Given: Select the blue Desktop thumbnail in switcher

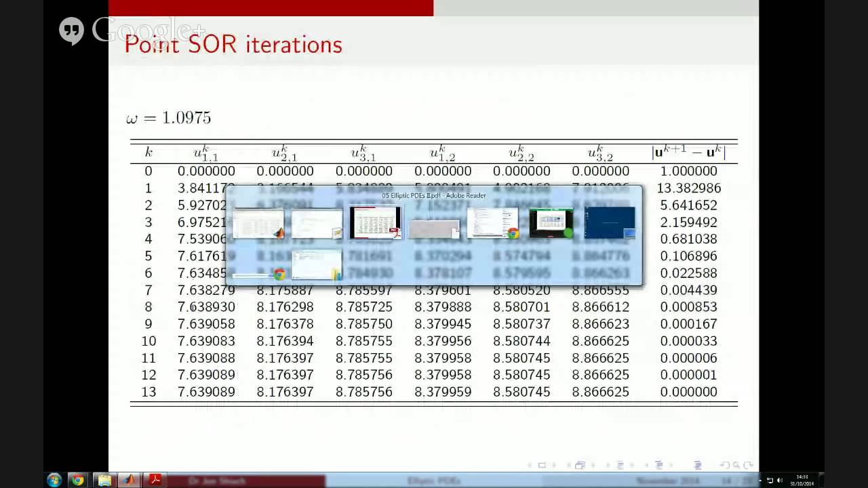Looking at the screenshot, I should [610, 223].
